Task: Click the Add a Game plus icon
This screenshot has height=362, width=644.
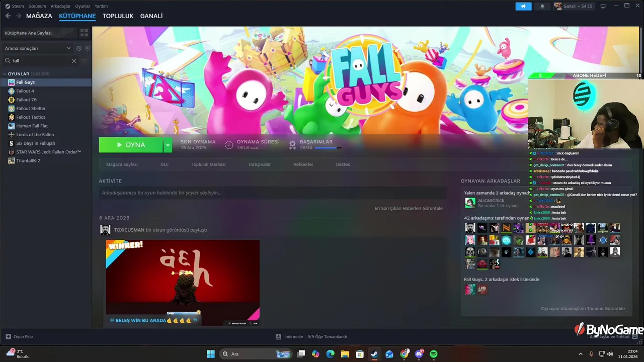Action: [x=8, y=336]
